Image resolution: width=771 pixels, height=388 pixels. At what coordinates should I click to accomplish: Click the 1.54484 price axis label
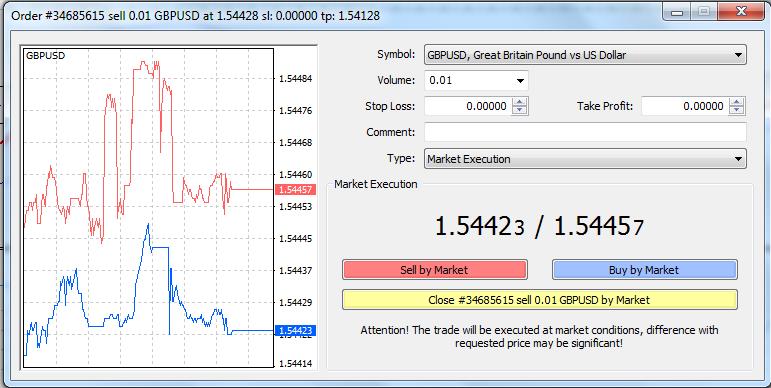[295, 79]
